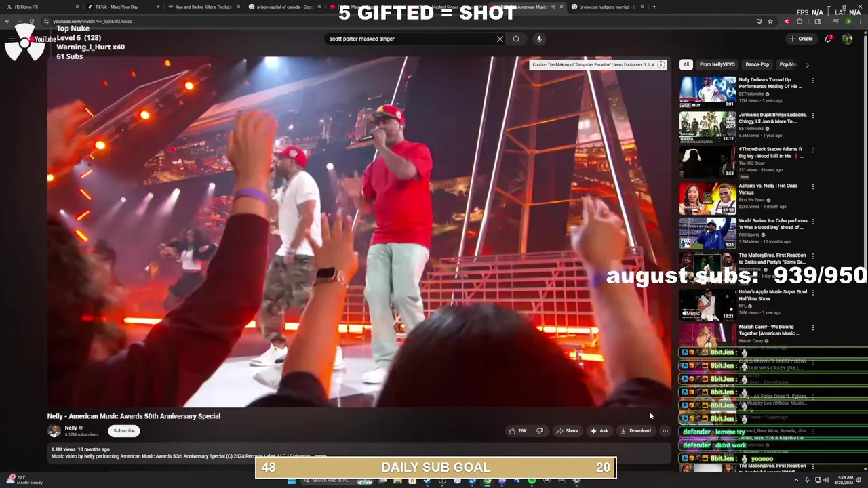868x488 pixels.
Task: Open menu for World Series: Ice Cube video
Action: click(812, 222)
